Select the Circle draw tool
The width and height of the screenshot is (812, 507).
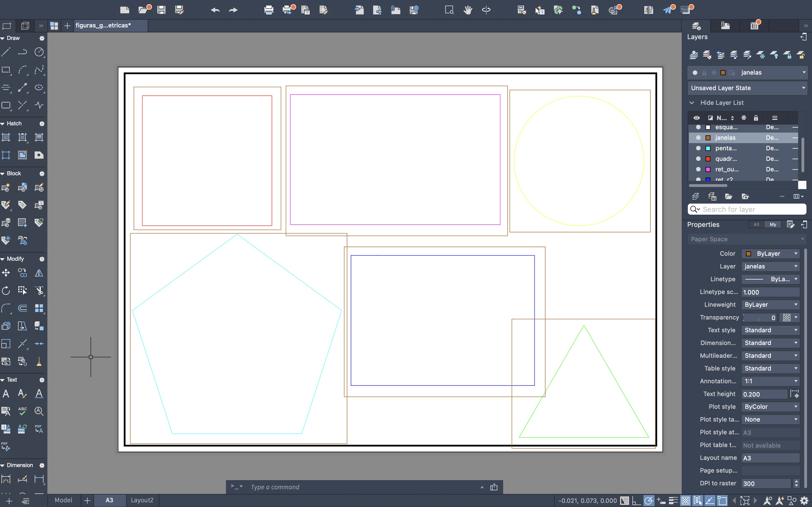pyautogui.click(x=39, y=52)
